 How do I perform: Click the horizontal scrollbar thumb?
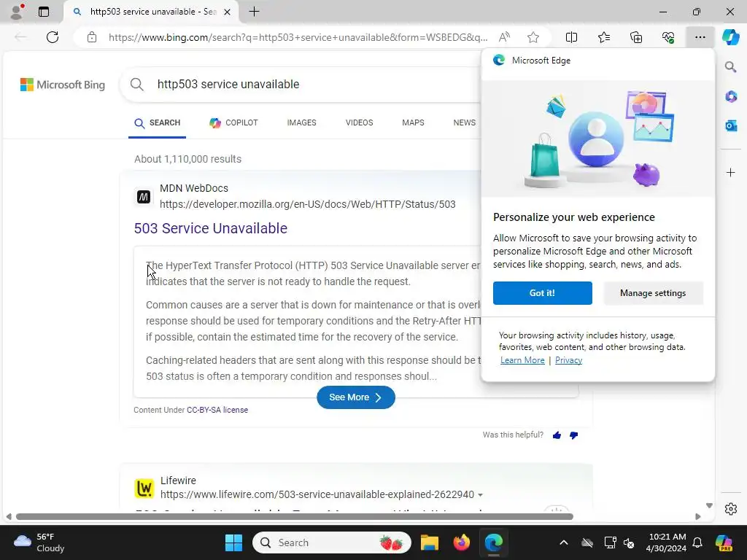[295, 517]
